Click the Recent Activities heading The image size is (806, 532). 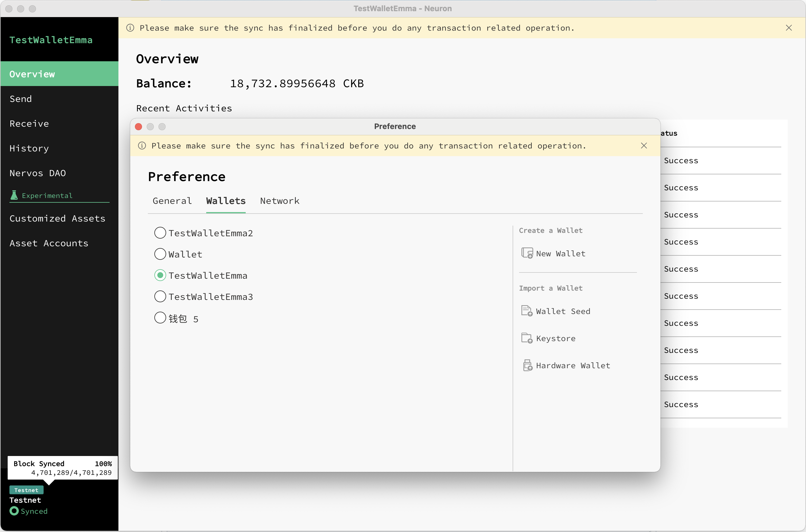click(184, 108)
